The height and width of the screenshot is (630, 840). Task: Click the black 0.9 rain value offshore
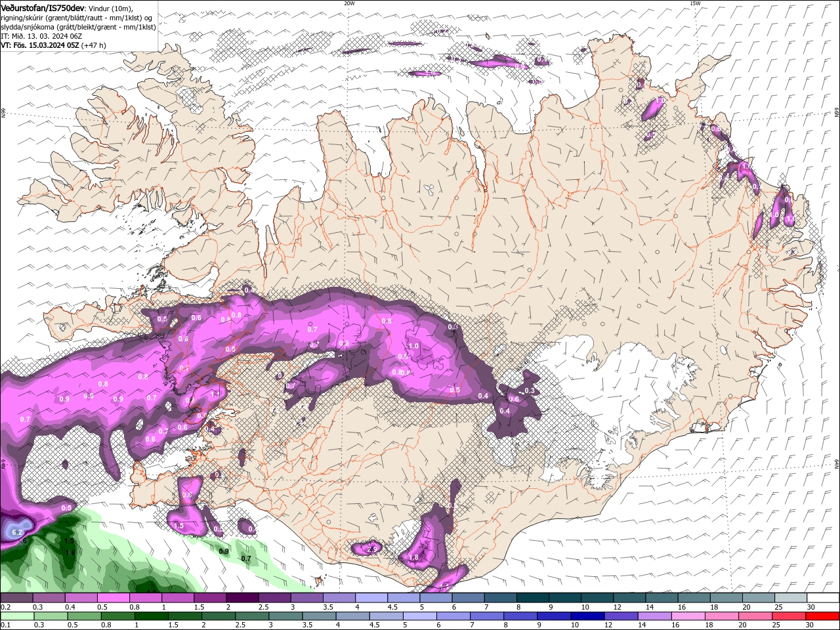tap(224, 552)
